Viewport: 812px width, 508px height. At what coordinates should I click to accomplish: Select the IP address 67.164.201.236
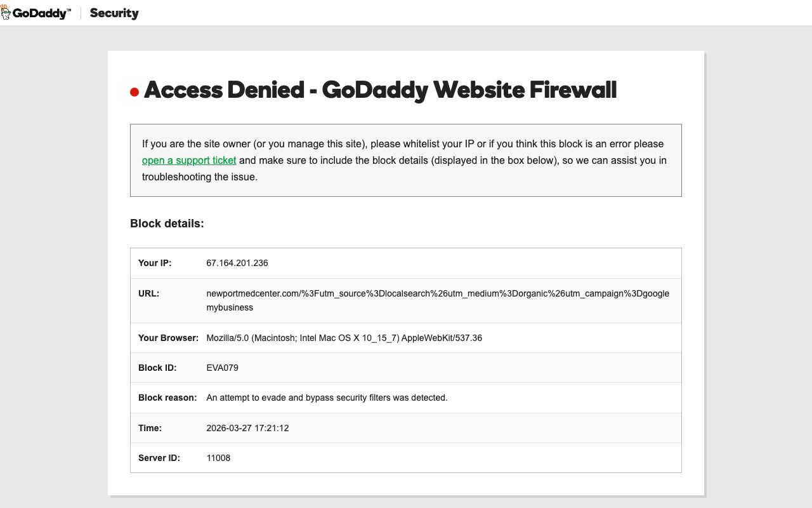point(237,263)
